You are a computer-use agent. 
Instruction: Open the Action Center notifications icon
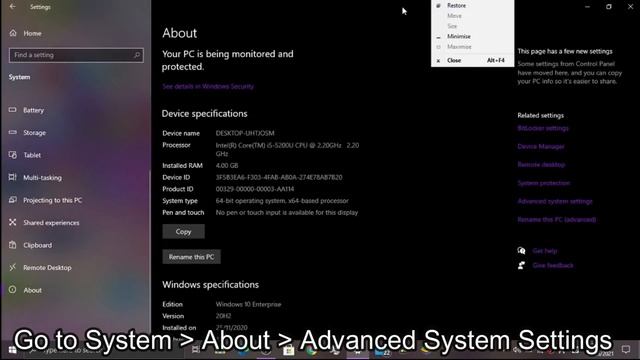click(626, 350)
